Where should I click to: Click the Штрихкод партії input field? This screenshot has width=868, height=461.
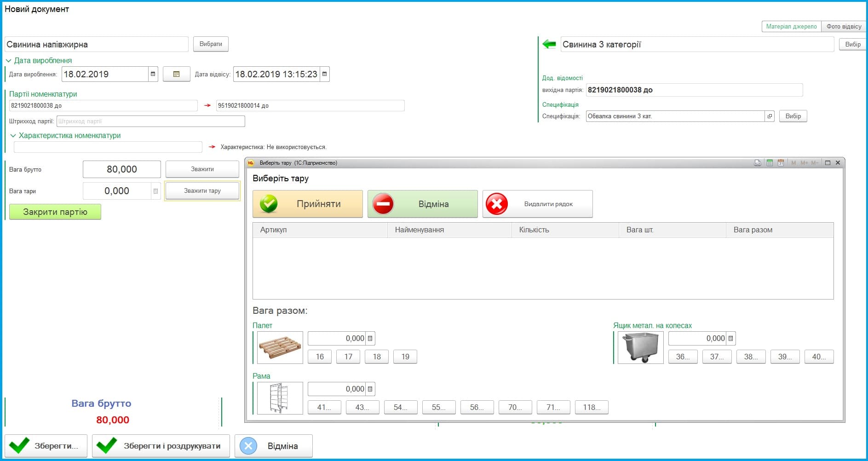point(151,121)
